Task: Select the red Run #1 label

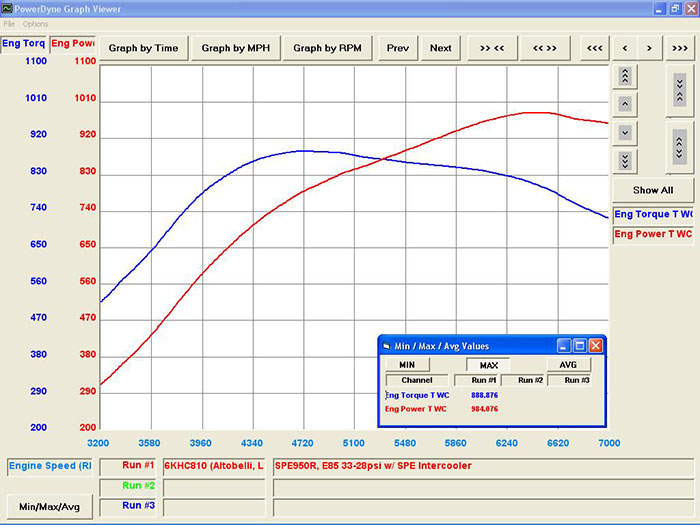Action: pos(128,466)
